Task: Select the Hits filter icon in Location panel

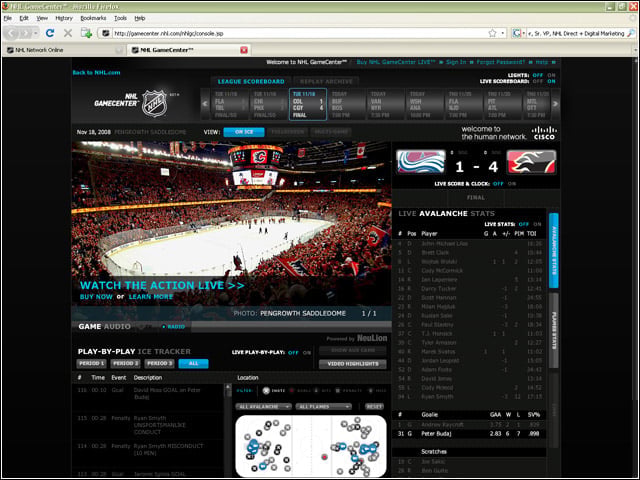Action: pyautogui.click(x=316, y=391)
